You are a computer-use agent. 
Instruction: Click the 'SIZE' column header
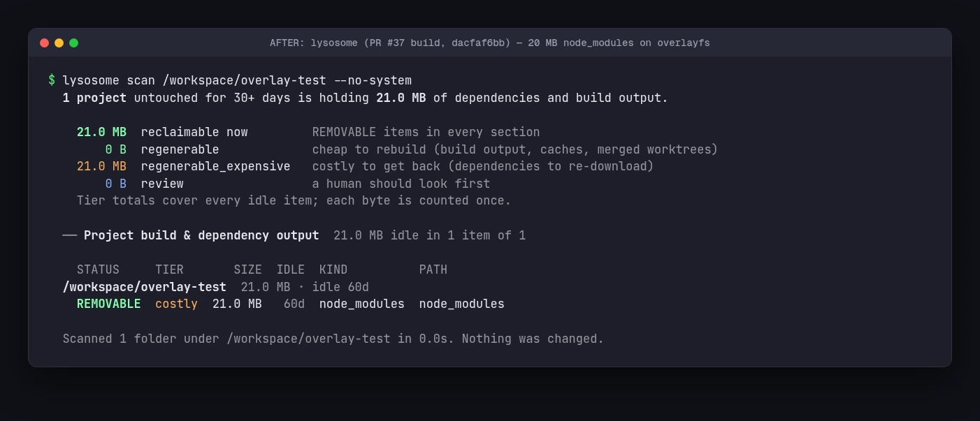click(247, 269)
